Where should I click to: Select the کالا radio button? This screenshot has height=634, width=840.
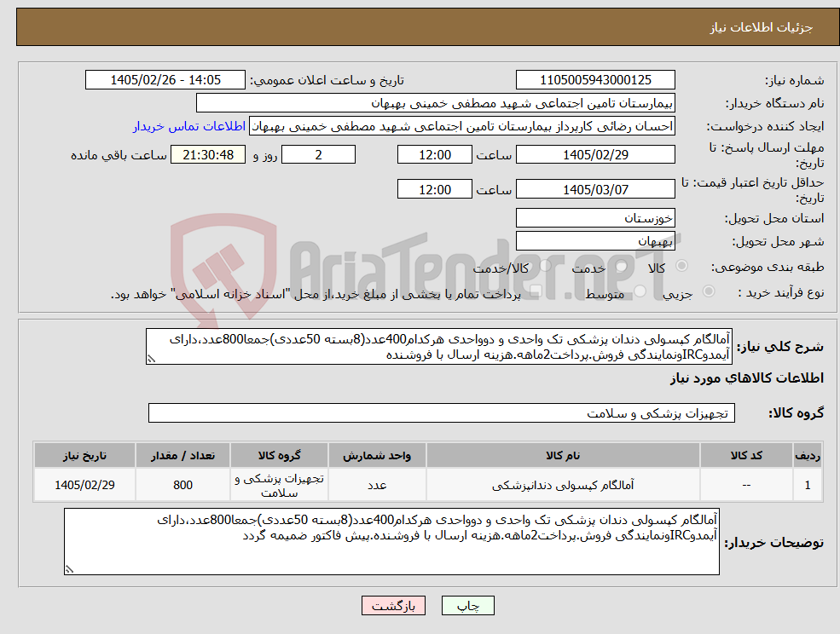pyautogui.click(x=682, y=266)
